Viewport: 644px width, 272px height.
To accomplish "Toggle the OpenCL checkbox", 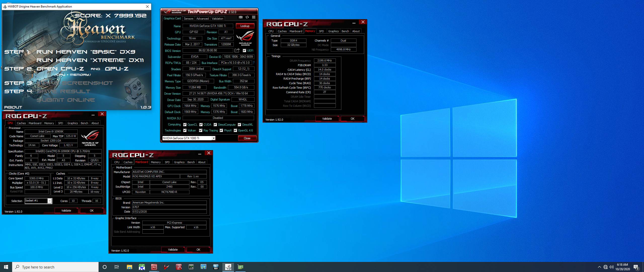I will (x=185, y=124).
